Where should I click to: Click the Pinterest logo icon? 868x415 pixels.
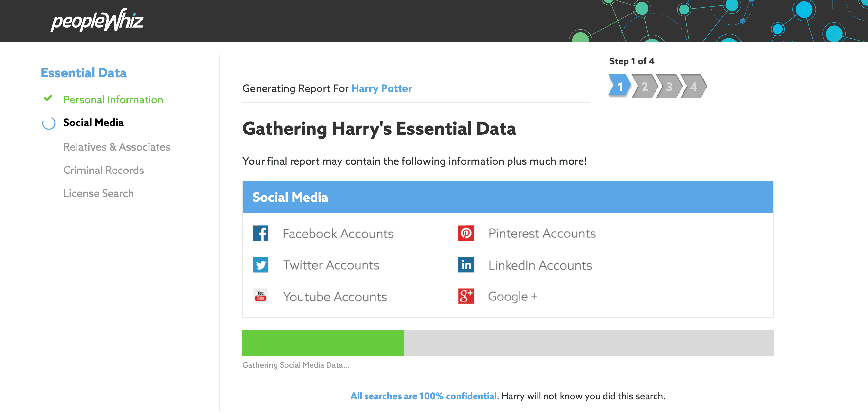(x=466, y=233)
